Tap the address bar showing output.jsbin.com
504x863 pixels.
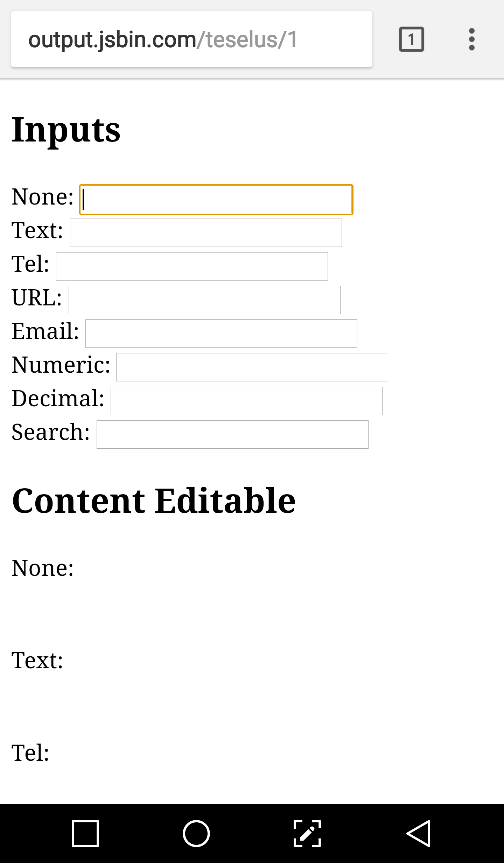(x=191, y=39)
